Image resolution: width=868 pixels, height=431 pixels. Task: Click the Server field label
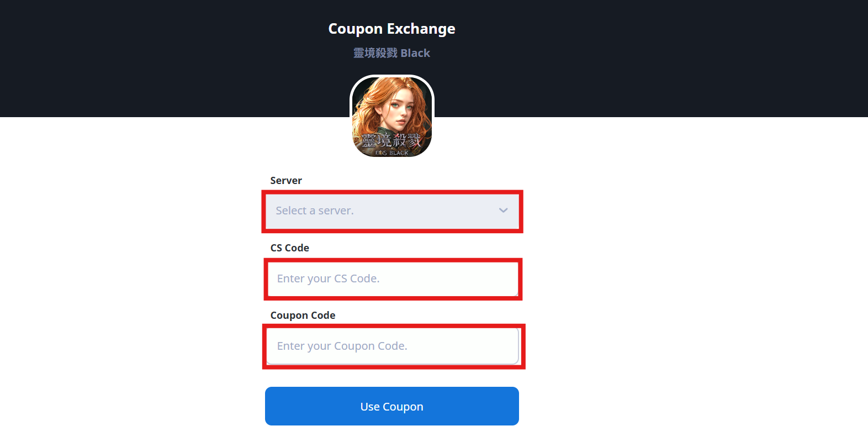click(286, 181)
